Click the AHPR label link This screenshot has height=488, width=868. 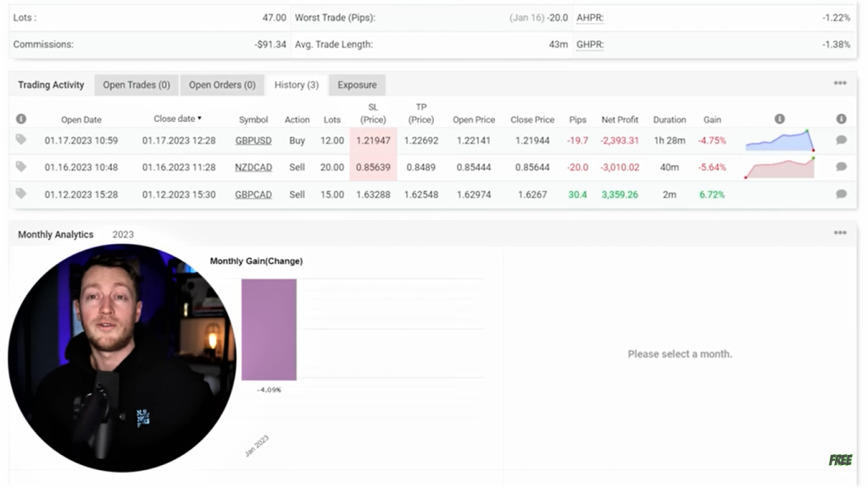coord(589,17)
